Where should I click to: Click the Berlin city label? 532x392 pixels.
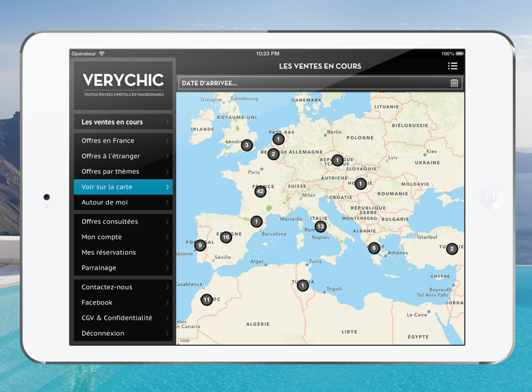tap(334, 132)
